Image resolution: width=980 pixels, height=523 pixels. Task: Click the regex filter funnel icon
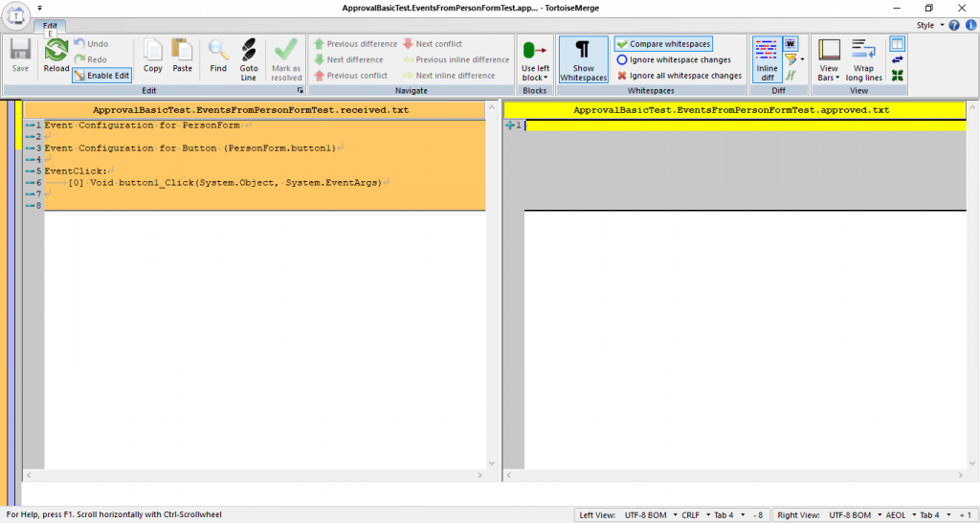click(791, 59)
